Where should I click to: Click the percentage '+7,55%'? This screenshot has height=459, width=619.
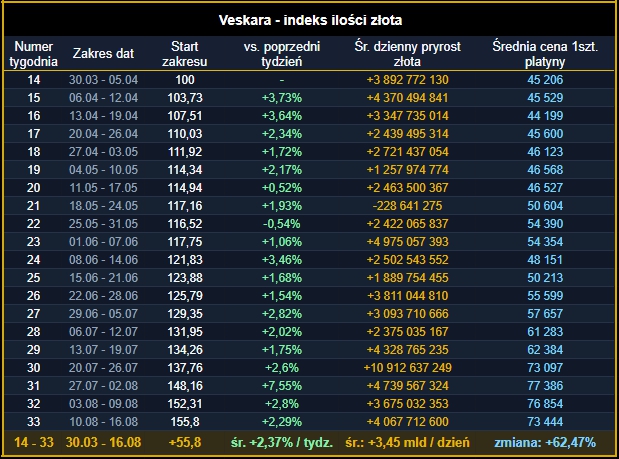point(282,386)
